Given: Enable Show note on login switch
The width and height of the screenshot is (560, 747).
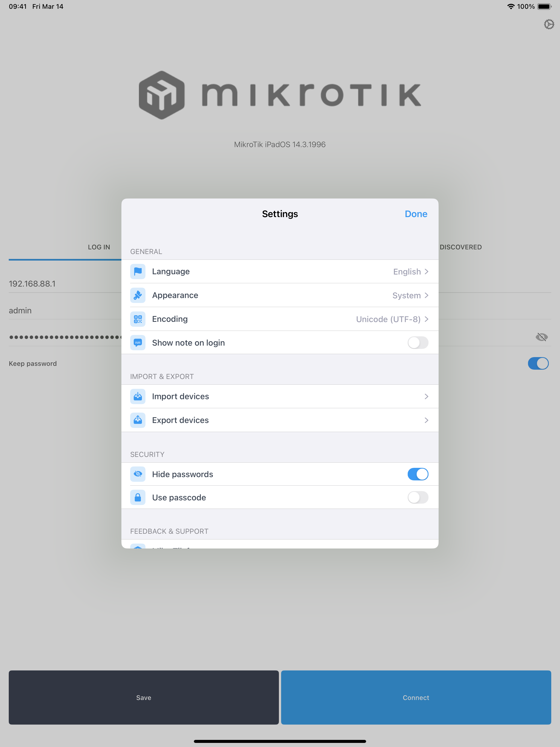Looking at the screenshot, I should point(418,342).
